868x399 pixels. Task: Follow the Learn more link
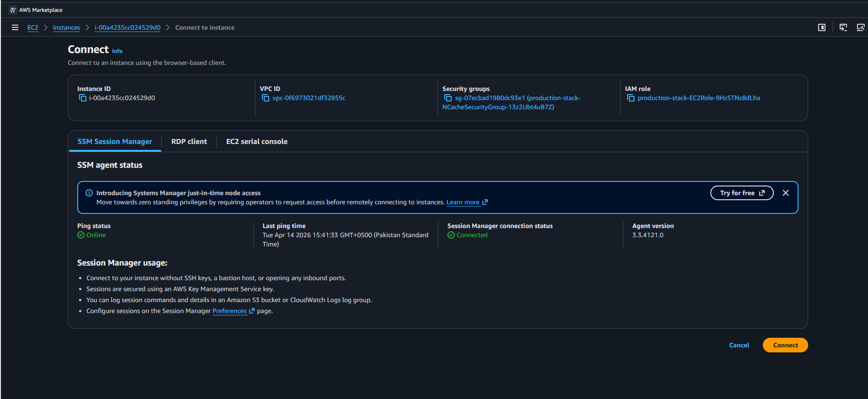tap(463, 202)
